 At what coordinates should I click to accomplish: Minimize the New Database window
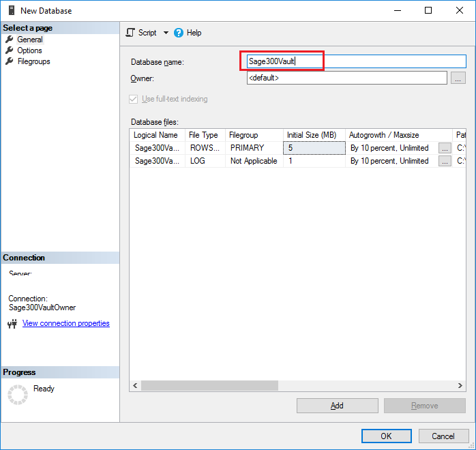click(x=398, y=10)
